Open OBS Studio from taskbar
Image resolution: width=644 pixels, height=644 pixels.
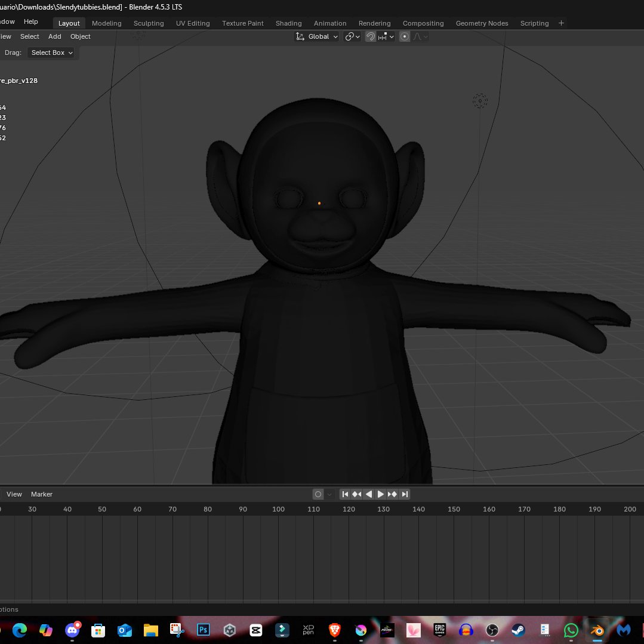tap(492, 630)
